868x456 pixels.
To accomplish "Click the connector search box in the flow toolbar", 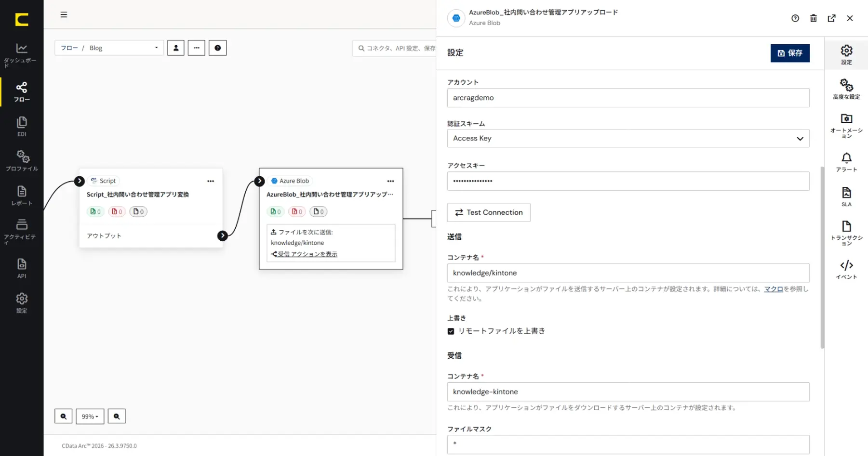I will 395,48.
